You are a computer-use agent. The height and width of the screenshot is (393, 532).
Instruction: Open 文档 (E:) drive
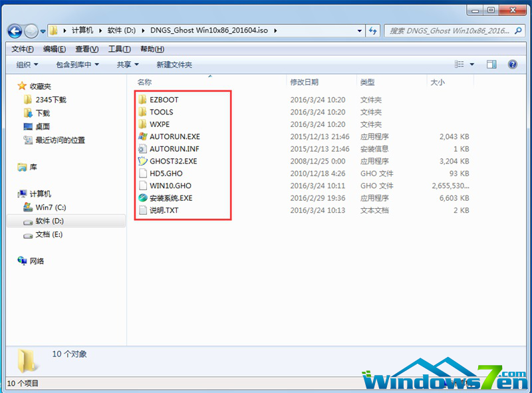tap(49, 235)
